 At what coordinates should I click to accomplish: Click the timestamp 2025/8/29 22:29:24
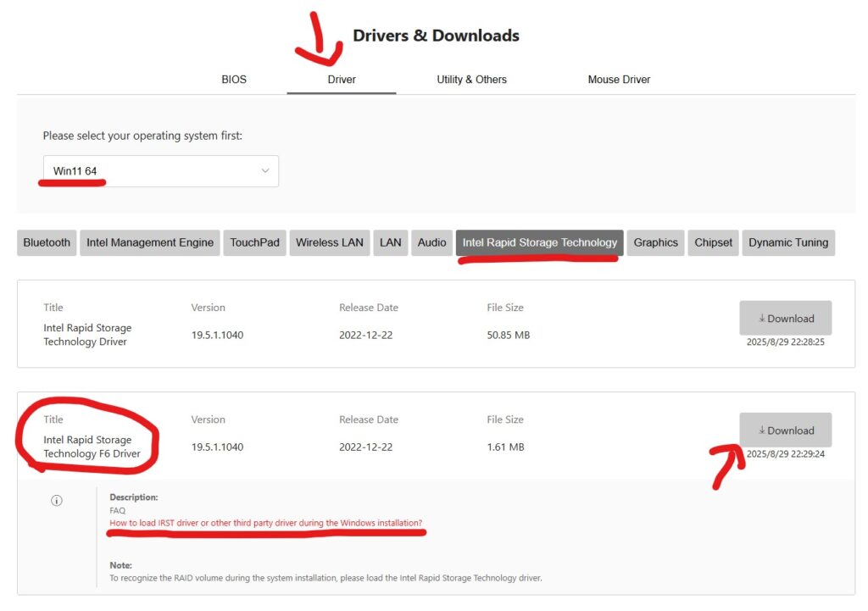point(786,454)
